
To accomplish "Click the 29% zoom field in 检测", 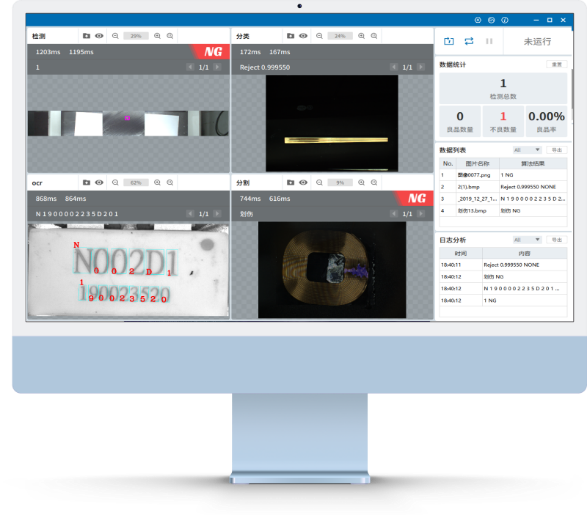I will [x=136, y=36].
